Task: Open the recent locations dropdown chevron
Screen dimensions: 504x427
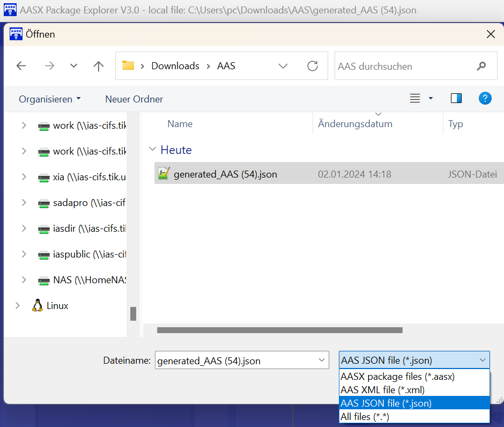Action: tap(74, 66)
